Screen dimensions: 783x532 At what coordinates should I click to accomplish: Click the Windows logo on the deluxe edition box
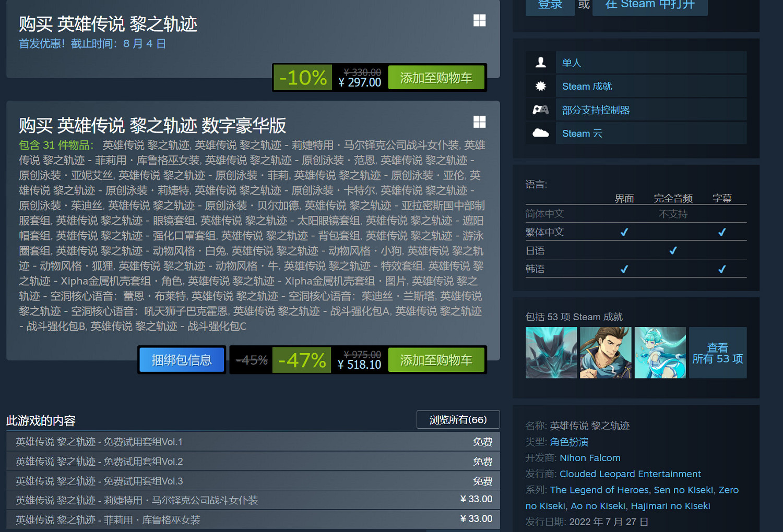click(479, 122)
